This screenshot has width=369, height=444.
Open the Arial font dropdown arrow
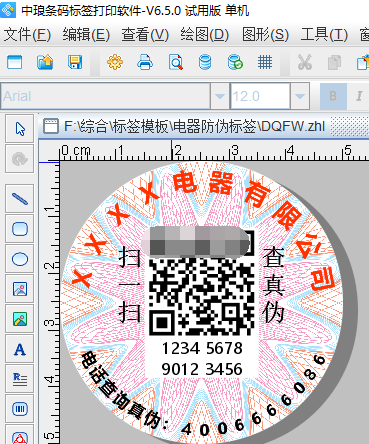point(220,96)
